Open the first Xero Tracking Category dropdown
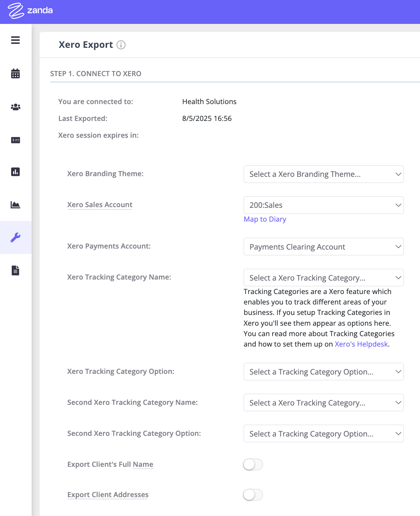 pos(323,278)
